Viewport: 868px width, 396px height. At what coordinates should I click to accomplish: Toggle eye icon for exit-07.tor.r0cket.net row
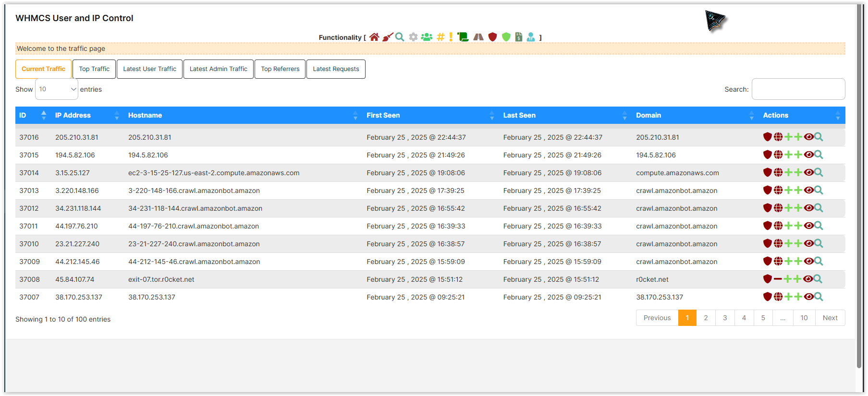point(808,279)
